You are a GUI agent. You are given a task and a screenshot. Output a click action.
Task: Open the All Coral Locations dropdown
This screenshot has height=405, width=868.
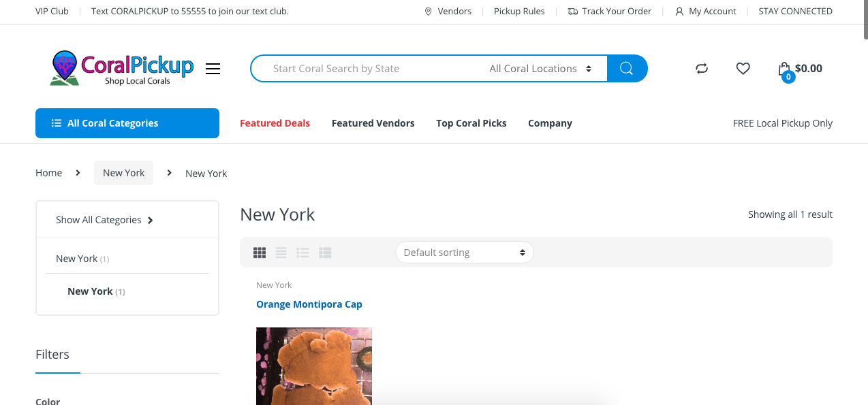click(540, 69)
